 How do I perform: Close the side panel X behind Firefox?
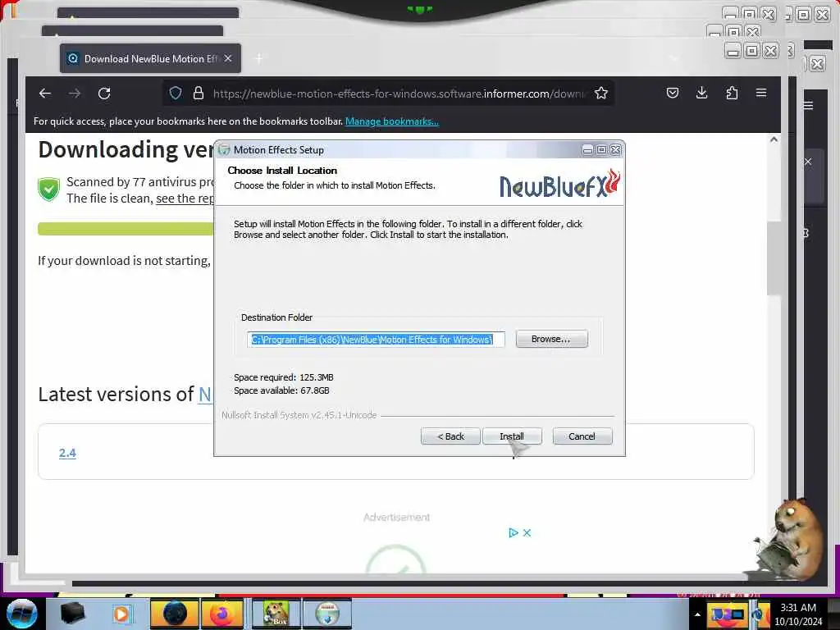point(808,162)
